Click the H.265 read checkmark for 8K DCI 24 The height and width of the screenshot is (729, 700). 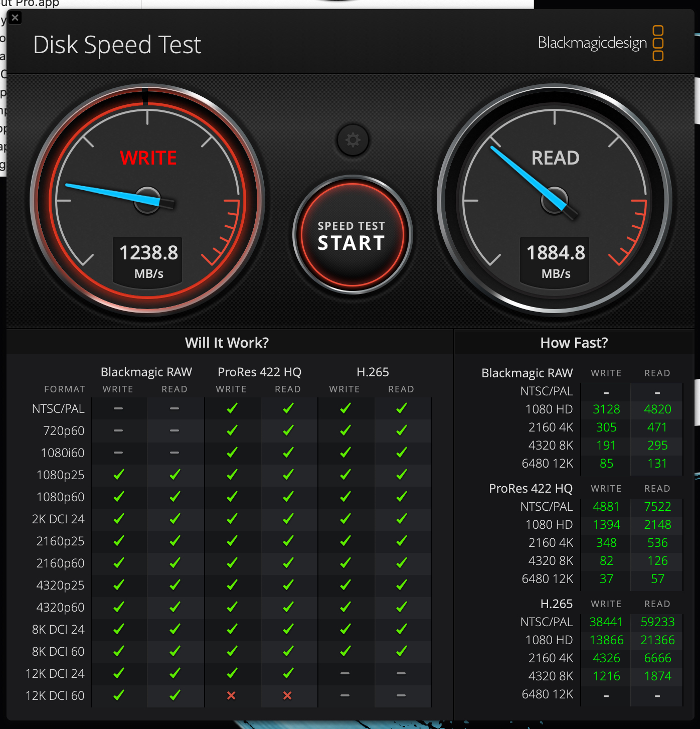(402, 629)
